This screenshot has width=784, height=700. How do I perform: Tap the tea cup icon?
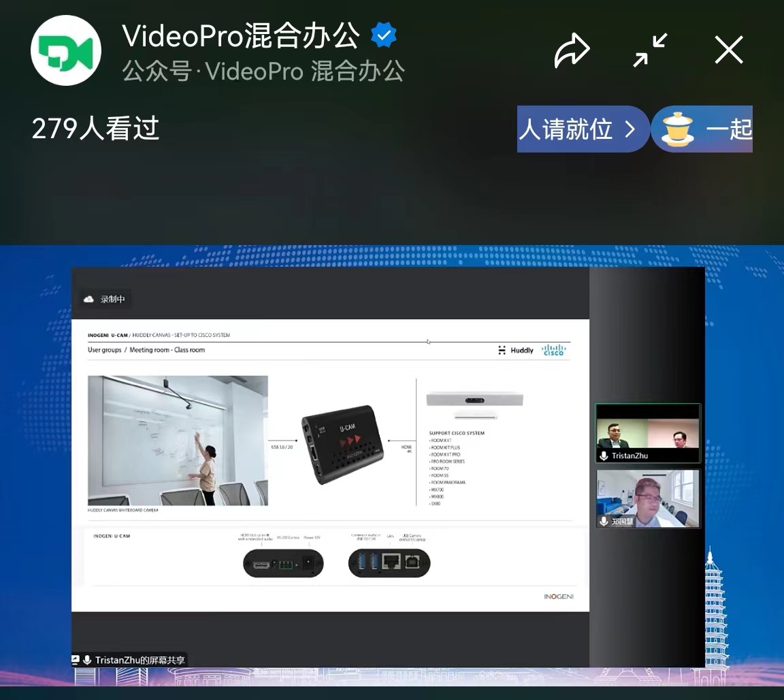(x=678, y=129)
